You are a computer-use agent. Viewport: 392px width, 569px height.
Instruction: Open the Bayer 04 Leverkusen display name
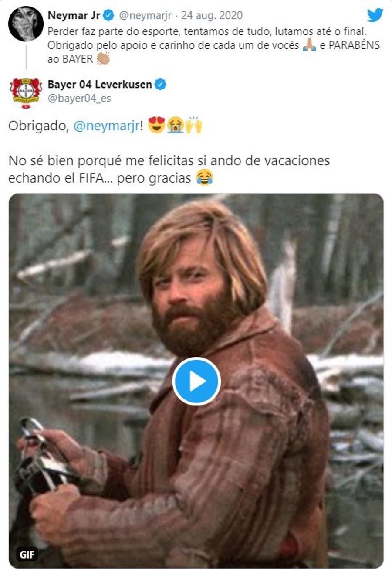[x=100, y=84]
